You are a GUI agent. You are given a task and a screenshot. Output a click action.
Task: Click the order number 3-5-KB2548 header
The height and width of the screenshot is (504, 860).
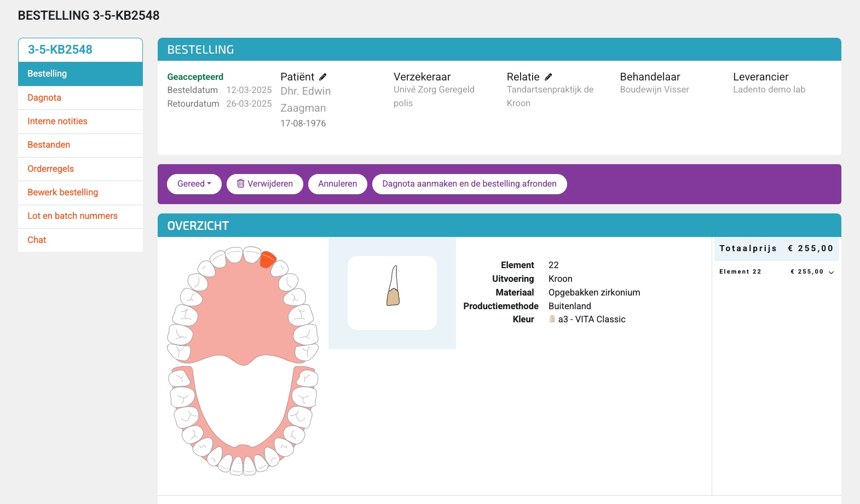pyautogui.click(x=60, y=50)
